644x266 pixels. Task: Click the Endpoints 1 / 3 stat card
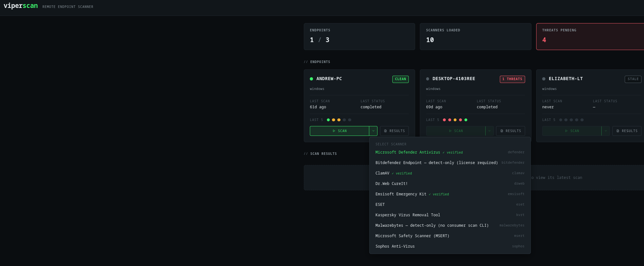359,36
